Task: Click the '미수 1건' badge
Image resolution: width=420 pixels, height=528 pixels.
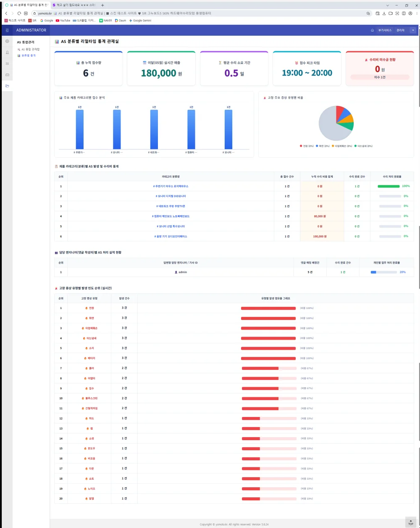Action: pos(380,77)
